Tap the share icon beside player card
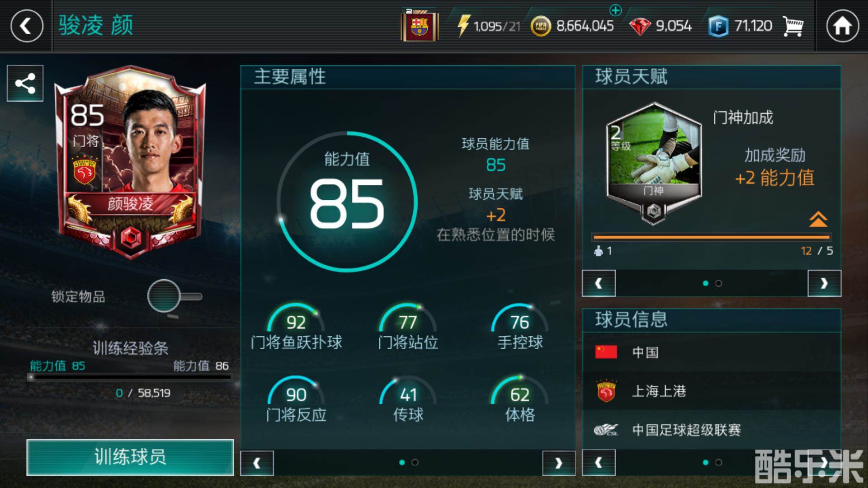The image size is (868, 488). [25, 84]
